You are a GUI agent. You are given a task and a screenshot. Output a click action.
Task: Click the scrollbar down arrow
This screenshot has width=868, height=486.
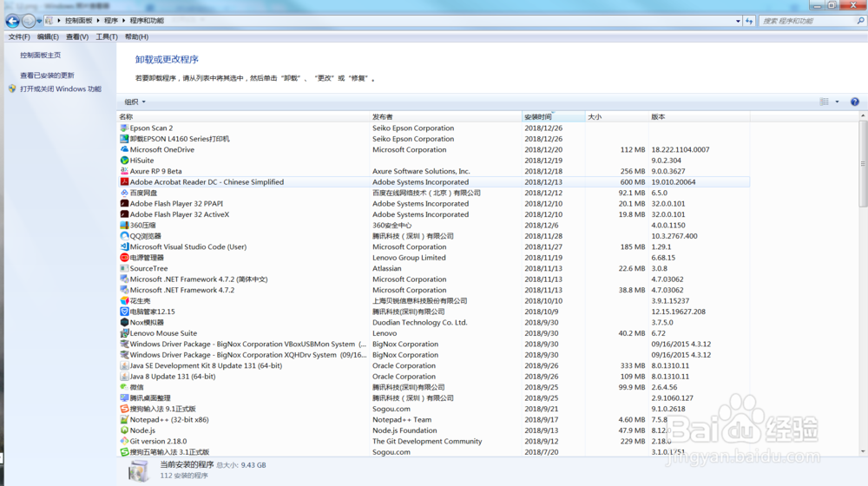(863, 451)
